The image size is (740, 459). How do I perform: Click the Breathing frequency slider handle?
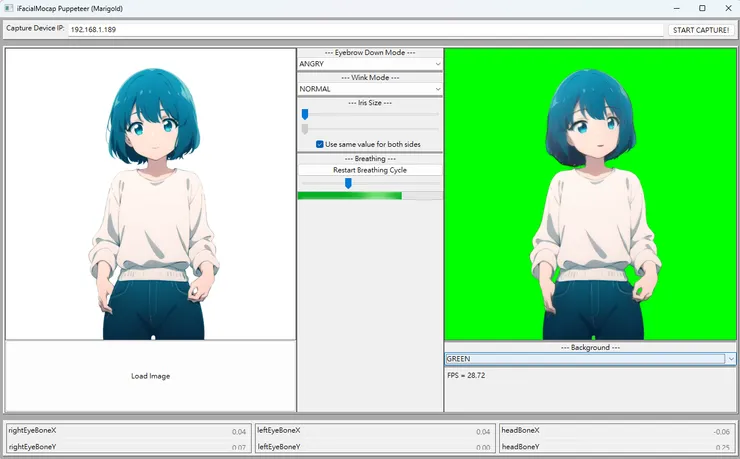[x=348, y=183]
